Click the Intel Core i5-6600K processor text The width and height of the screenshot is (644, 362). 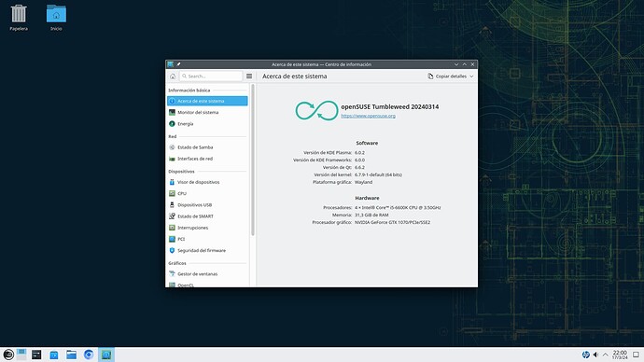(x=398, y=208)
